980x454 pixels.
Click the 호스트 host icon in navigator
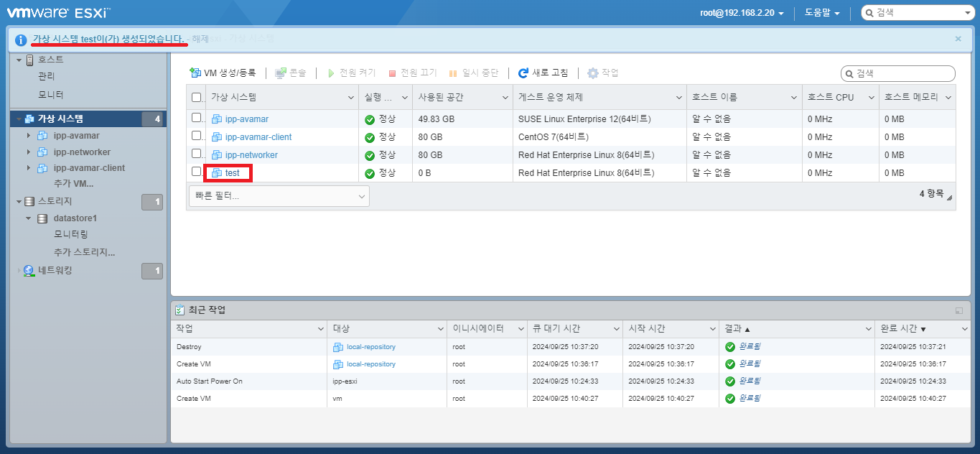point(30,60)
